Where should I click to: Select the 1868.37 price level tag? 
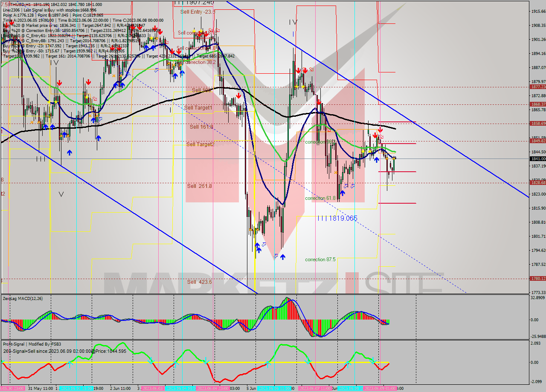click(537, 104)
